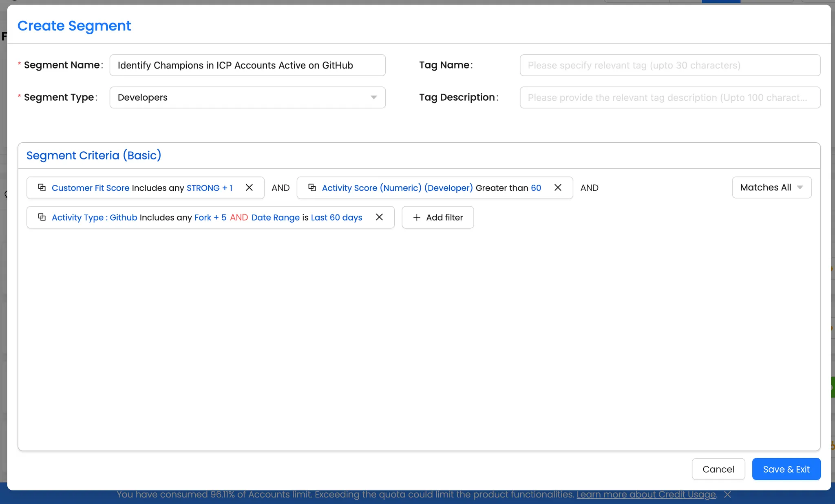Dismiss the accounts limit notification banner

(x=727, y=495)
